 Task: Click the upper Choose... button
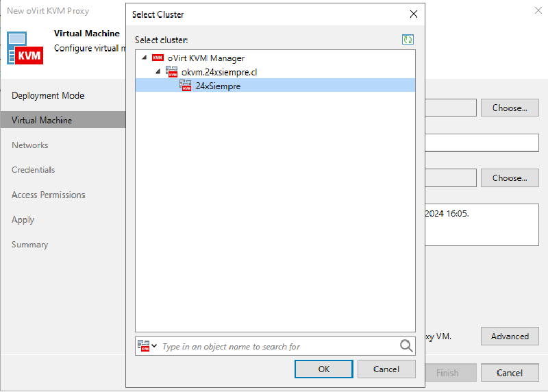[510, 108]
